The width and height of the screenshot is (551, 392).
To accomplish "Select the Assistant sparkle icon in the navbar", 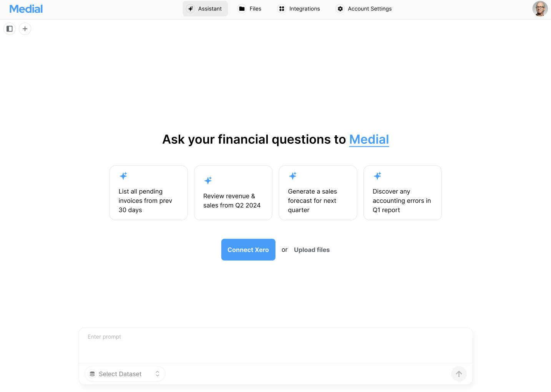I will (x=190, y=8).
